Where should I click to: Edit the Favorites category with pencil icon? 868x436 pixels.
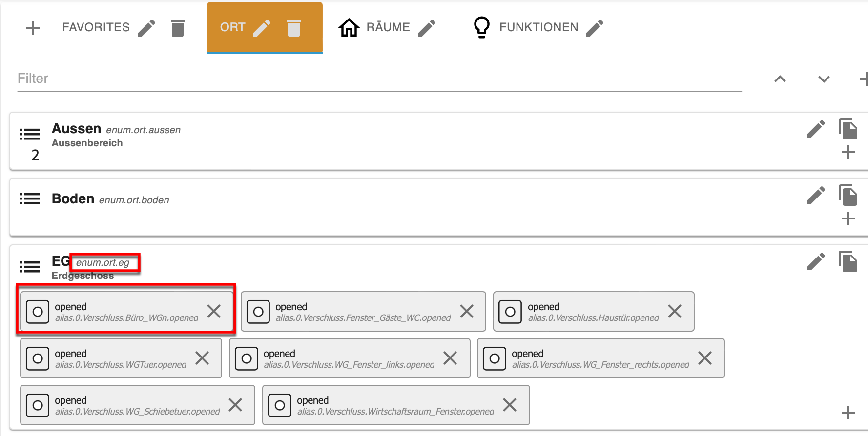[146, 28]
